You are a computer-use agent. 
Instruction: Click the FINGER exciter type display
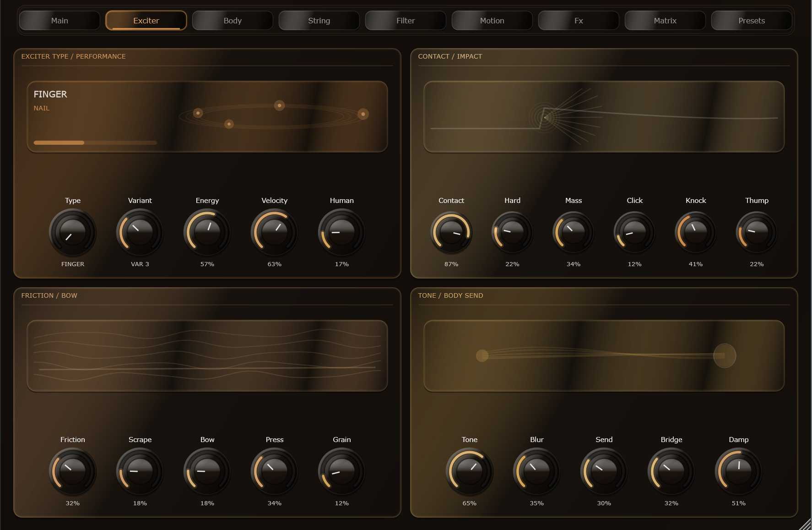coord(207,117)
